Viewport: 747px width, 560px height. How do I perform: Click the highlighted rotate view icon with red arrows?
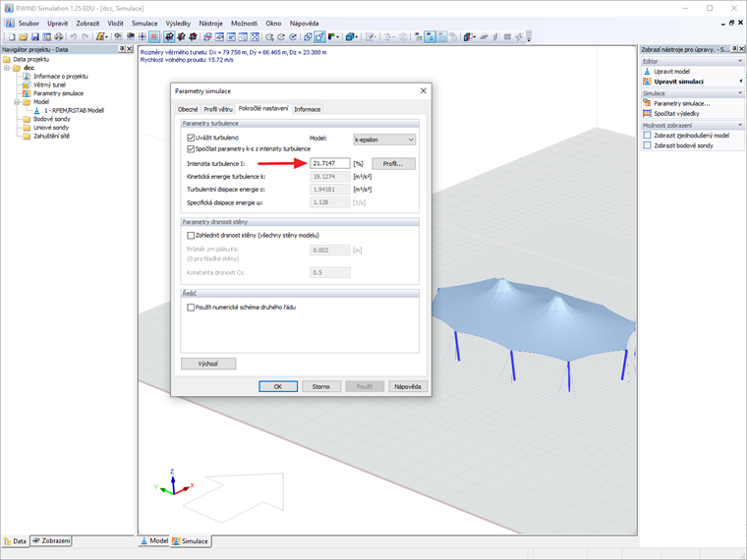coord(169,36)
